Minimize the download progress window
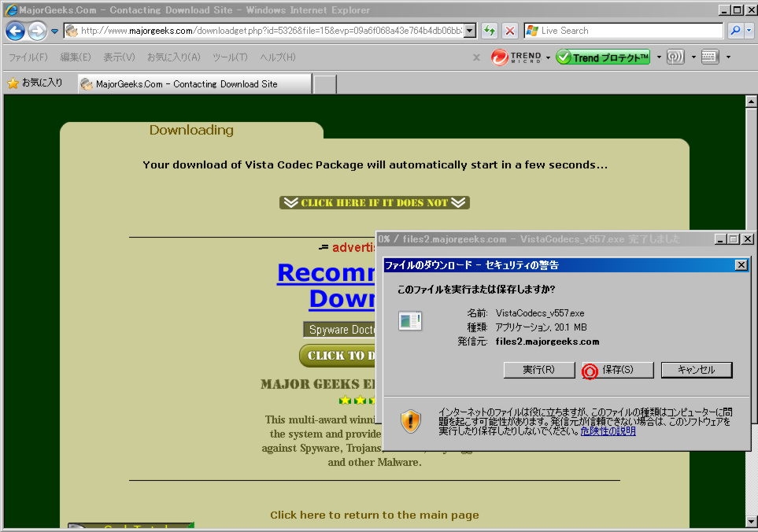Image resolution: width=758 pixels, height=532 pixels. 720,239
